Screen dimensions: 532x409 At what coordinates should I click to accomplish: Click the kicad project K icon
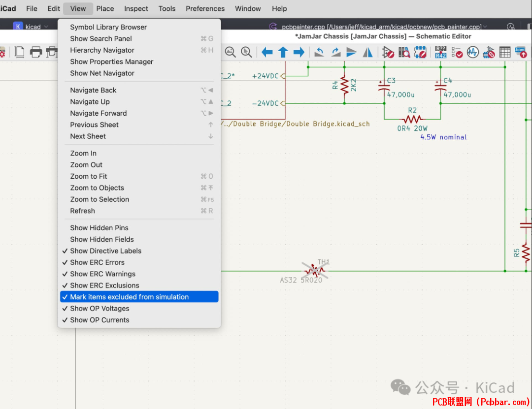click(x=18, y=27)
